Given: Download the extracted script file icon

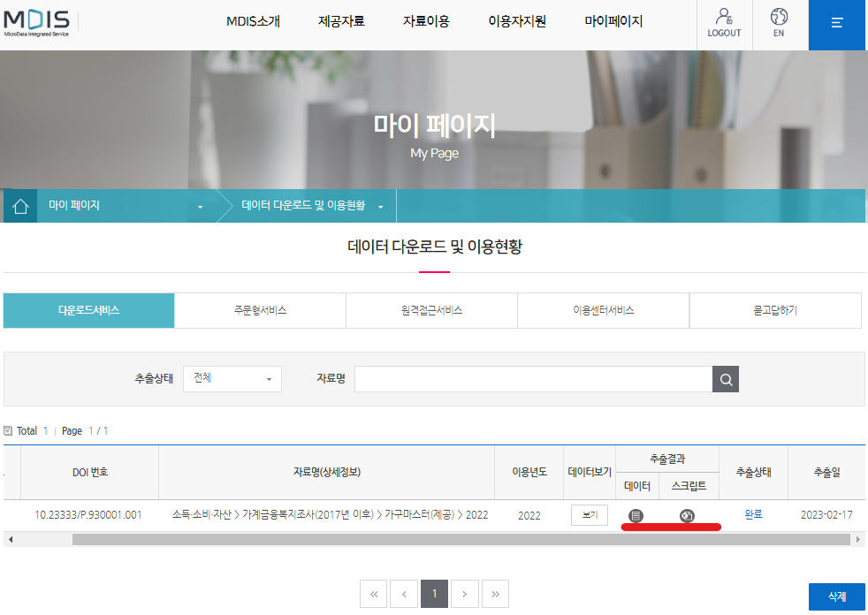Looking at the screenshot, I should [687, 516].
